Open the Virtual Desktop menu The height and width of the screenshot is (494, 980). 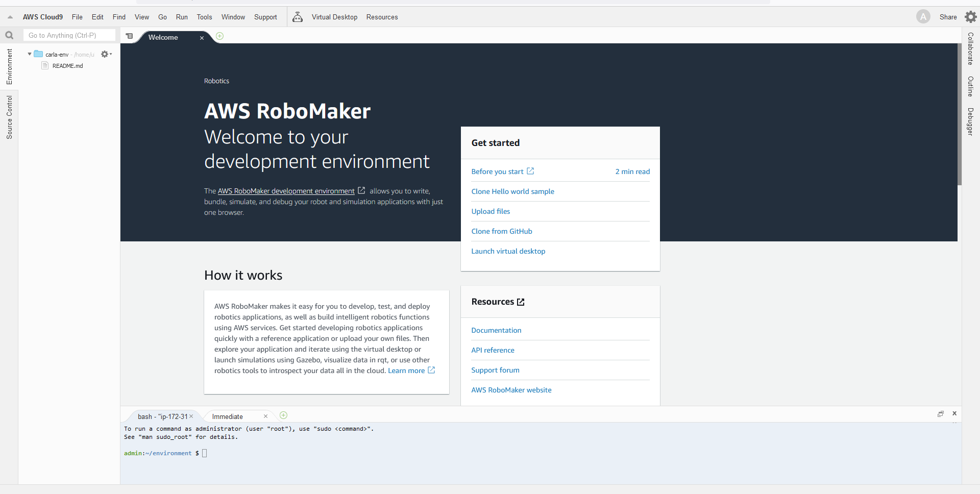click(x=334, y=17)
